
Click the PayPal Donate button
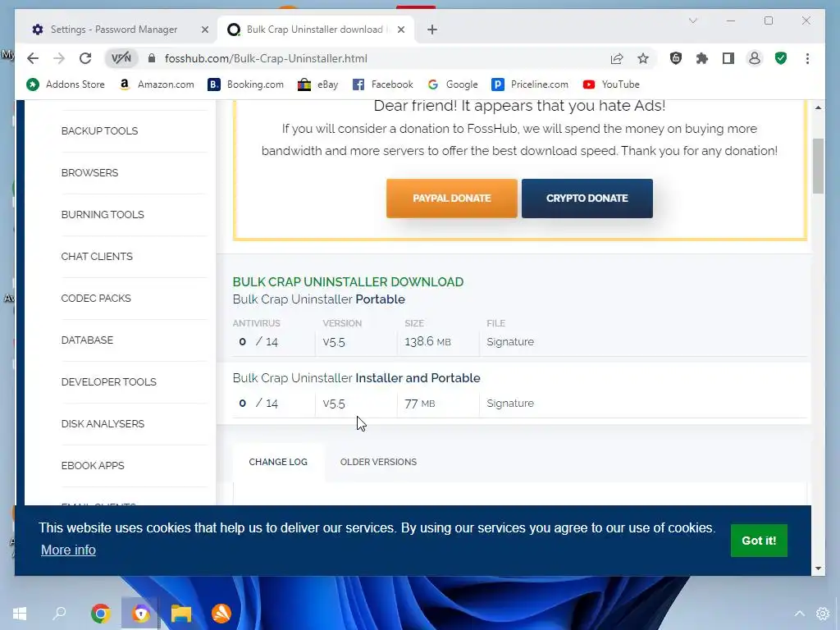pos(452,199)
